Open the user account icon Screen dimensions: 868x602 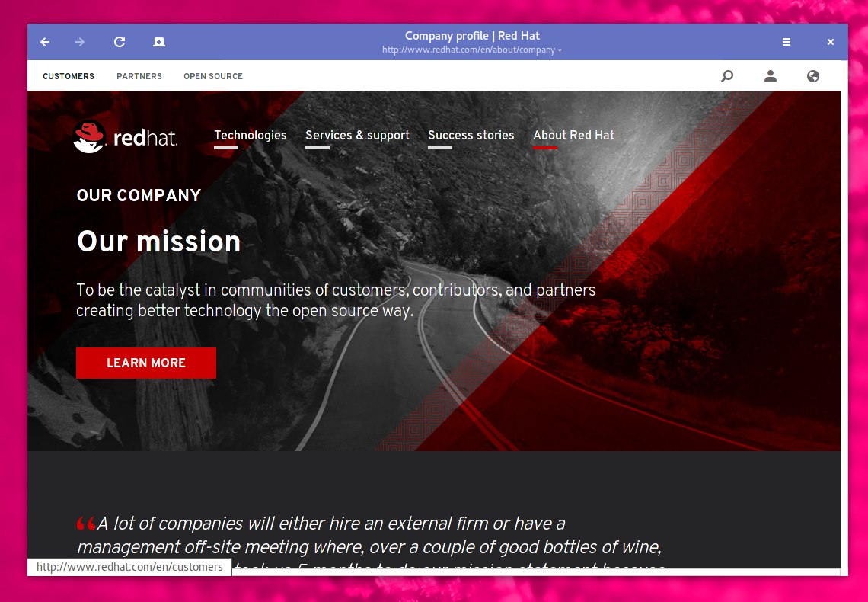tap(770, 76)
